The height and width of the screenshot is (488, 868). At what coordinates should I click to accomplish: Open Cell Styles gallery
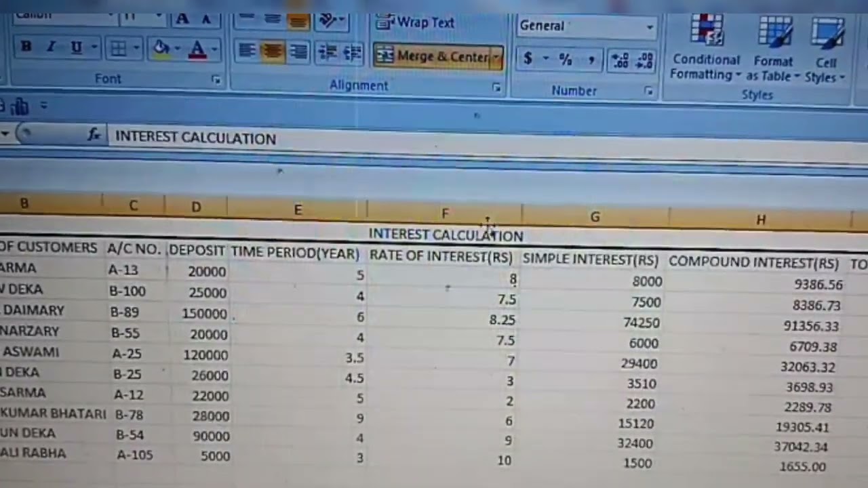click(825, 50)
